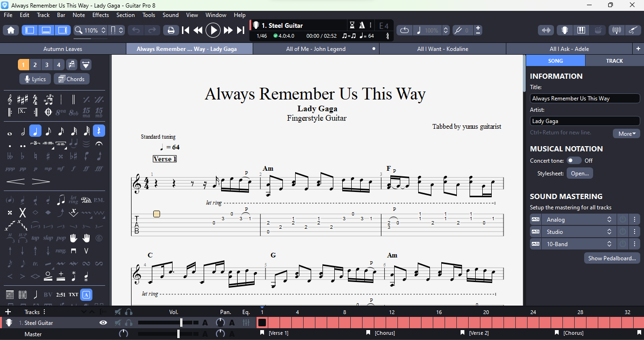Image resolution: width=644 pixels, height=340 pixels.
Task: Show the keyboard piano view
Action: click(x=581, y=30)
